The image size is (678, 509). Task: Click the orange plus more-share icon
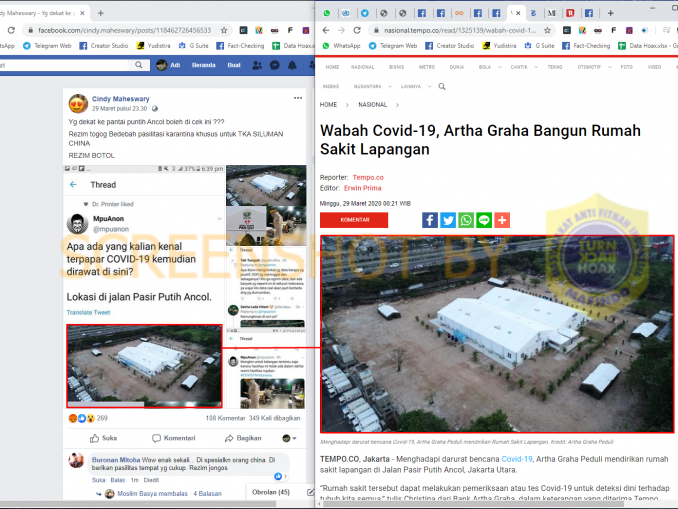click(x=502, y=220)
